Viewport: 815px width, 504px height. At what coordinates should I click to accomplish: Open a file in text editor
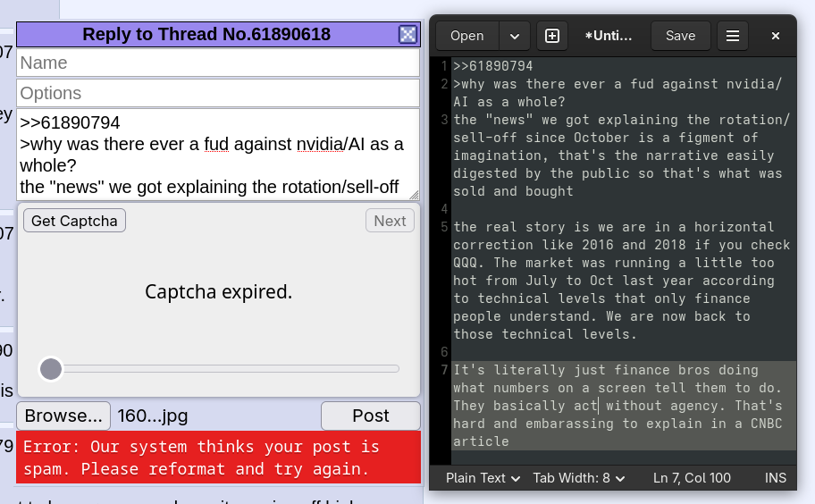[466, 36]
